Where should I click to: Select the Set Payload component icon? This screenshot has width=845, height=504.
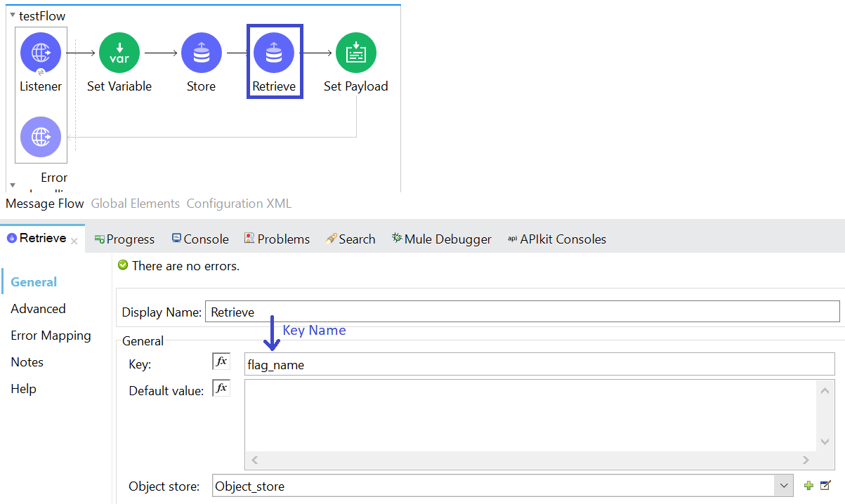point(356,53)
